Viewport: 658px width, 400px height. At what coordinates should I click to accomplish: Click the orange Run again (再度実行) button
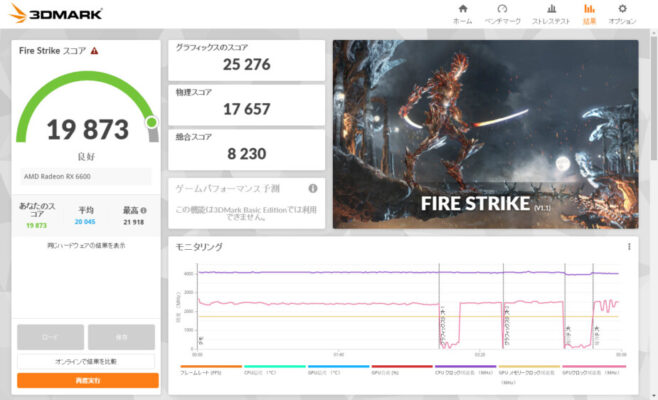point(88,381)
